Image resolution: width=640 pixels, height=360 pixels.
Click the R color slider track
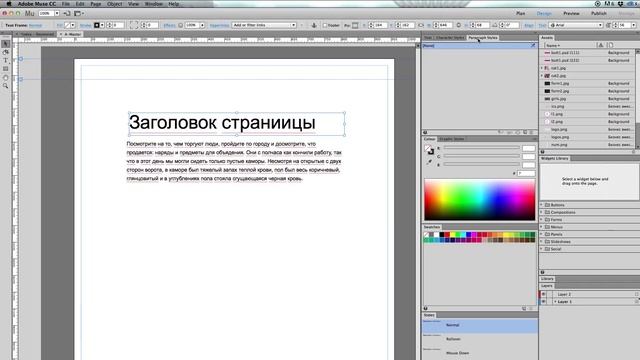click(x=482, y=148)
